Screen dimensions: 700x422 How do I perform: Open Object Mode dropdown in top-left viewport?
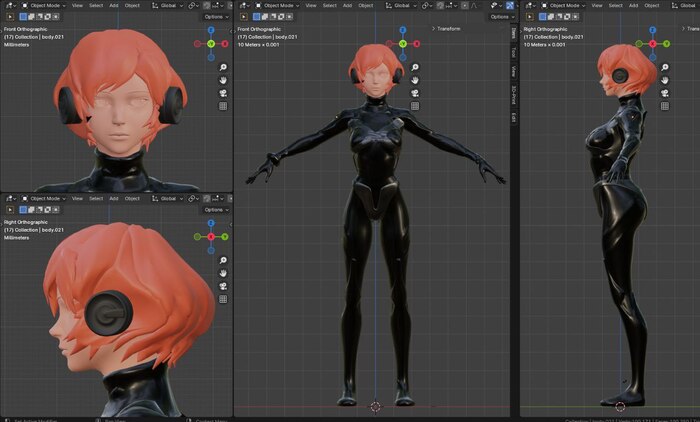point(43,5)
